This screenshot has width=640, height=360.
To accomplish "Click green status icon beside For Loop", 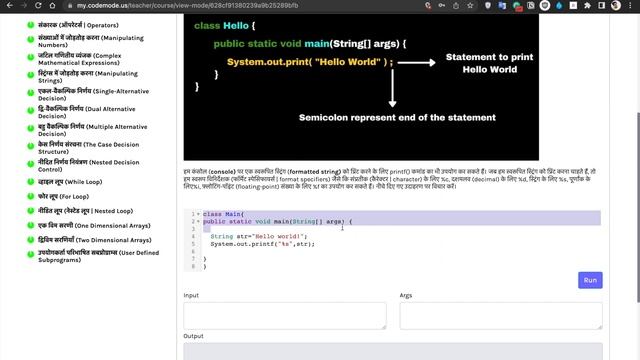I will [31, 196].
